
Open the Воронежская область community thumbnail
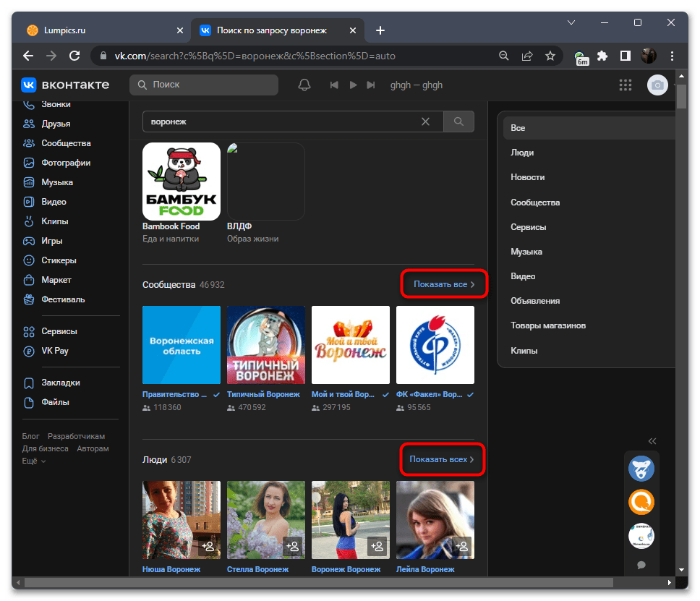click(x=182, y=345)
